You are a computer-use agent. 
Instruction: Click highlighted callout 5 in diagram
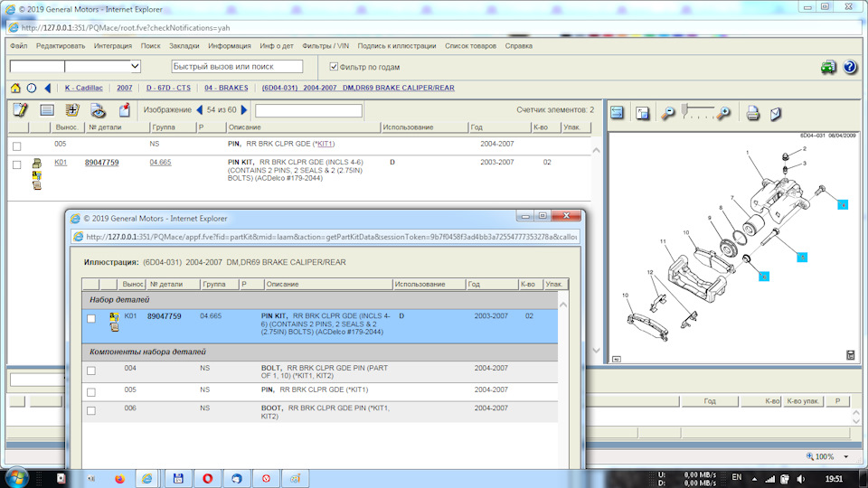802,258
